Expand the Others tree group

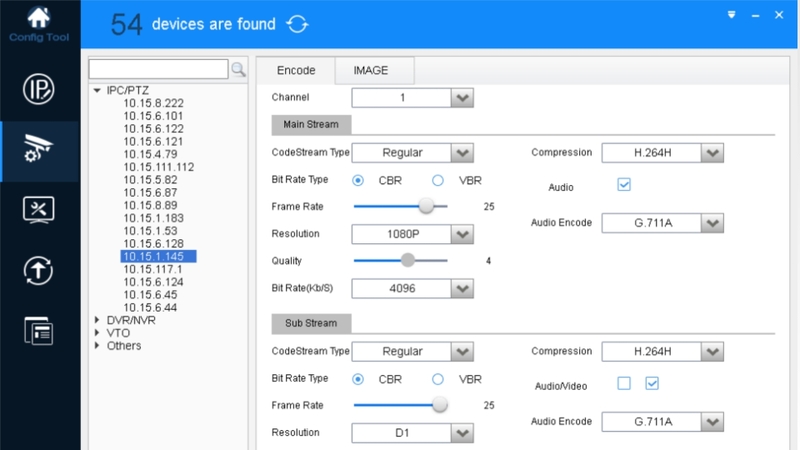pos(97,345)
